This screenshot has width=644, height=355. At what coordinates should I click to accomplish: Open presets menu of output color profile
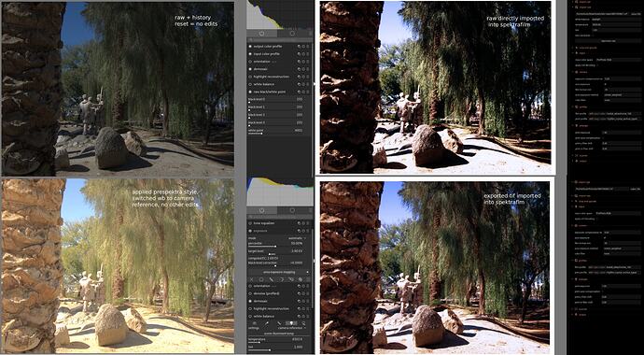308,47
